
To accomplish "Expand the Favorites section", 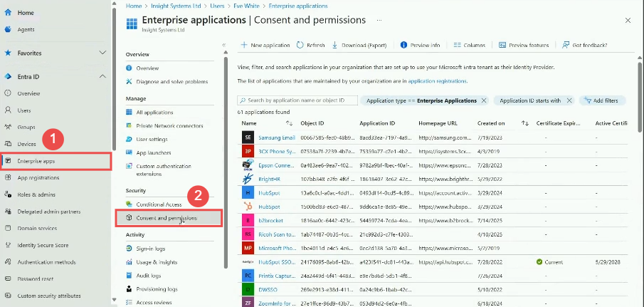I will pos(102,53).
